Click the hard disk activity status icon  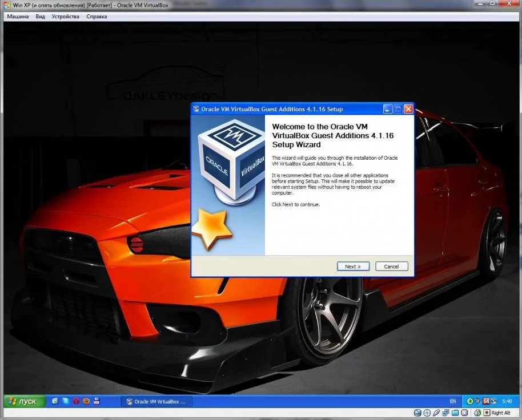pos(418,413)
